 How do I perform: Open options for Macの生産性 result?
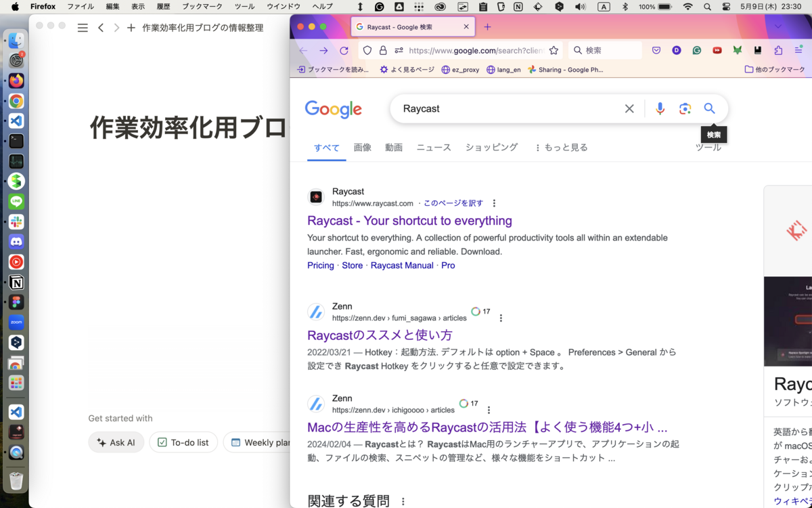pos(489,410)
